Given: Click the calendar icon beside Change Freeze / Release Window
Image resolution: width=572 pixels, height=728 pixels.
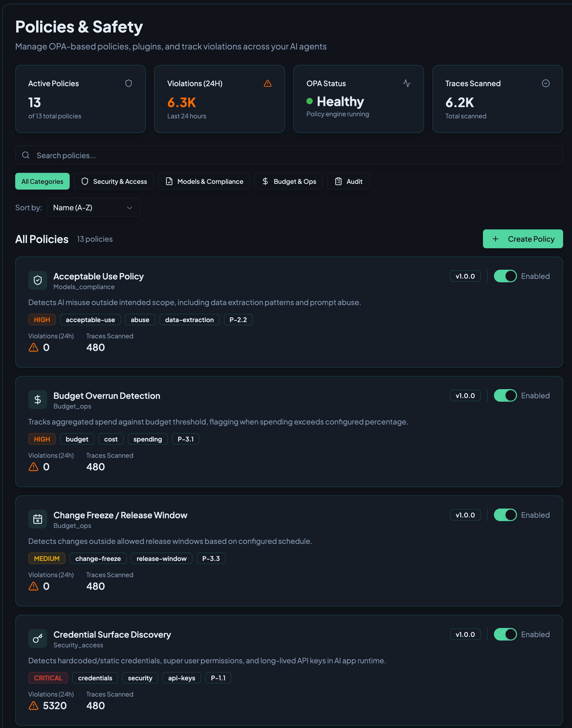Looking at the screenshot, I should (38, 519).
